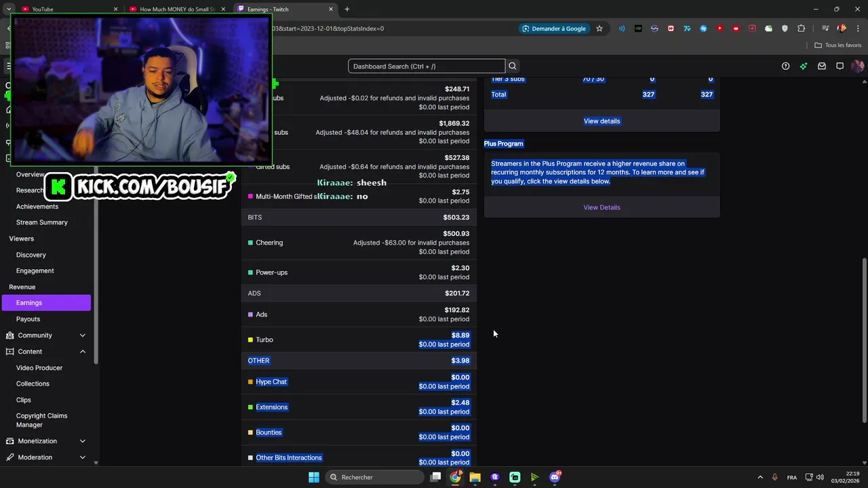
Task: Expand the Moderation section chevron
Action: [x=83, y=457]
